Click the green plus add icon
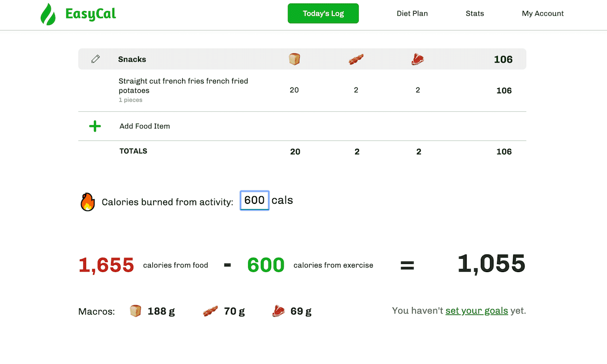This screenshot has height=364, width=607. coord(95,126)
